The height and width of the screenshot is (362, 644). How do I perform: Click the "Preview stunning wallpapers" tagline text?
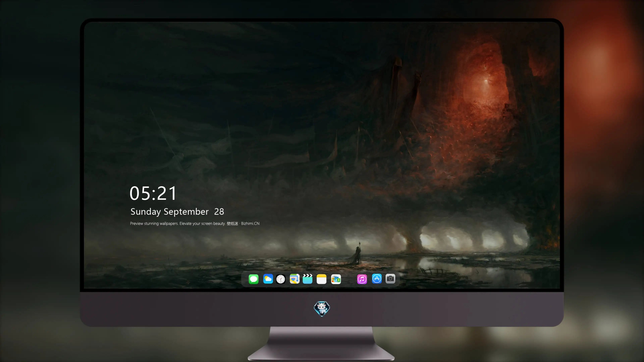point(195,223)
